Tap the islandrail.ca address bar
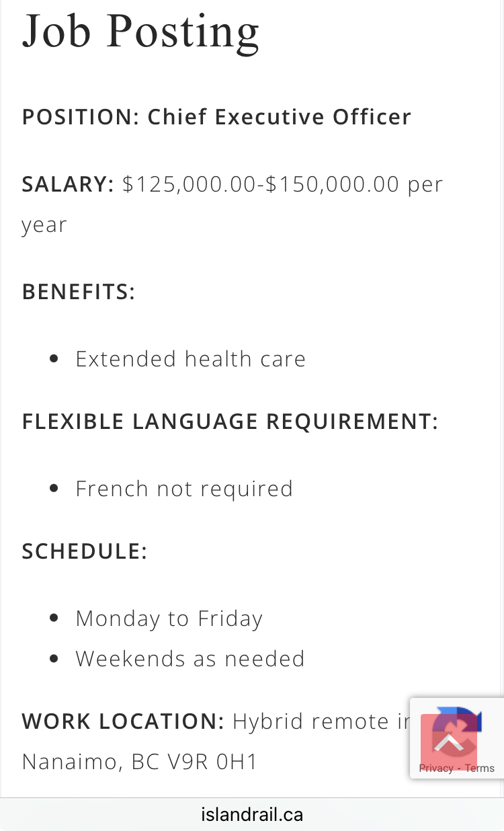504x831 pixels. coord(252,815)
